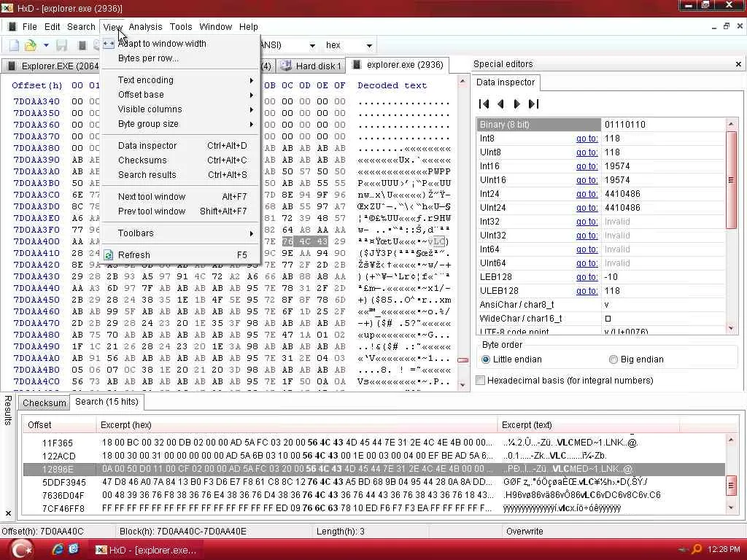
Task: Click the go to link for Int24
Action: (587, 194)
